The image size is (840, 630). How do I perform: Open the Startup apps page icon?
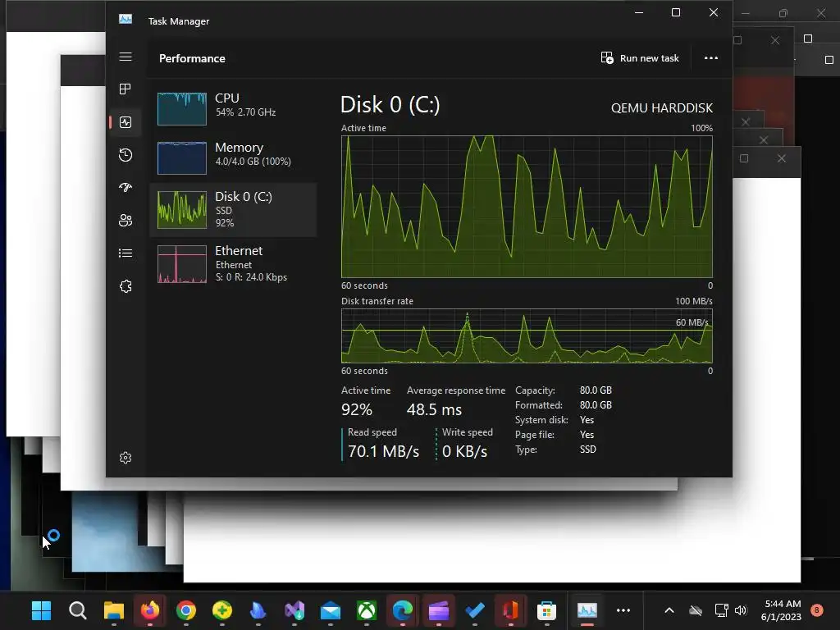tap(126, 188)
